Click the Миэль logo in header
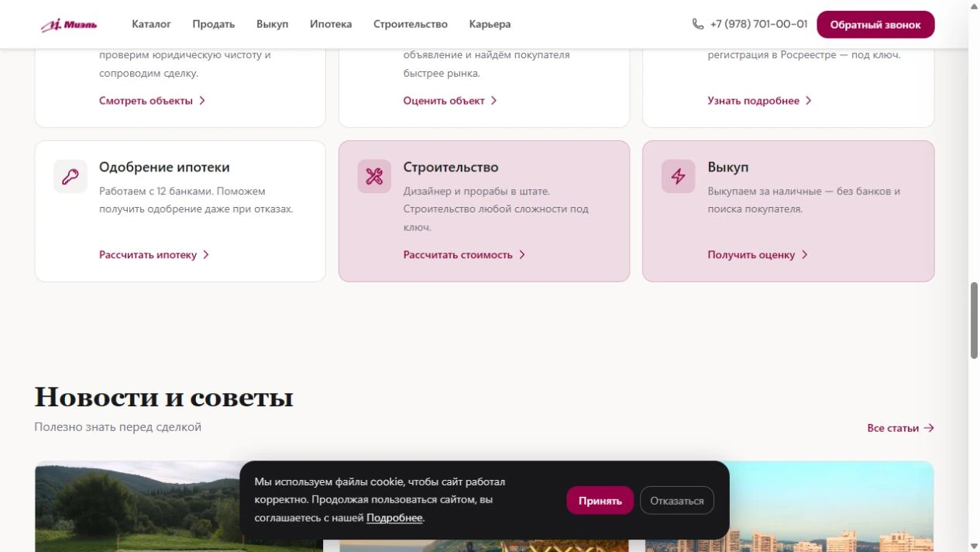Image resolution: width=980 pixels, height=552 pixels. [69, 25]
